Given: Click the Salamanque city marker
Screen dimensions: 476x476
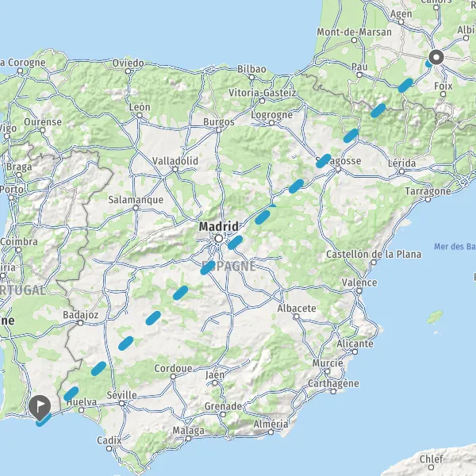Looking at the screenshot, I should pyautogui.click(x=136, y=208).
